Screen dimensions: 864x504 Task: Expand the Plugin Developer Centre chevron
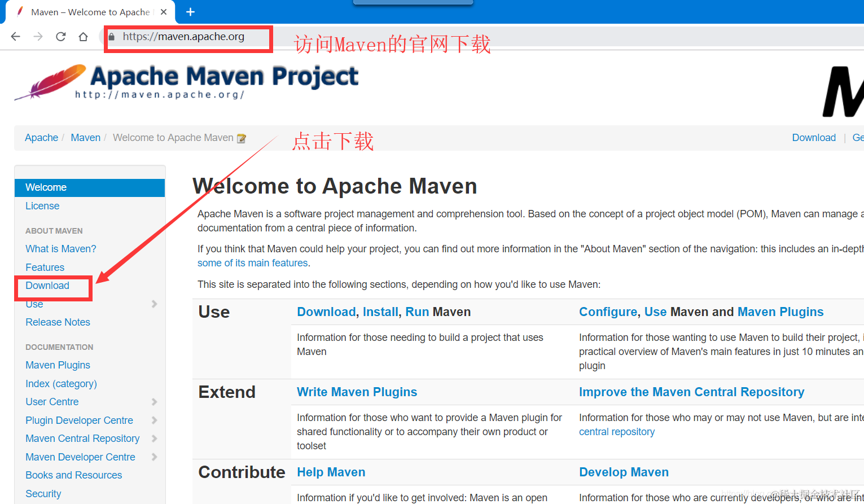[155, 420]
